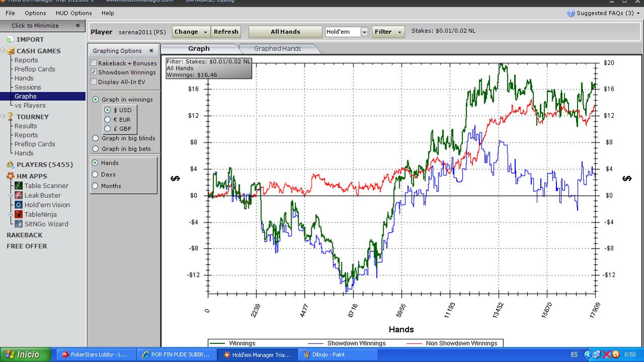This screenshot has width=644, height=362.
Task: Open the vs Players item
Action: (x=30, y=105)
